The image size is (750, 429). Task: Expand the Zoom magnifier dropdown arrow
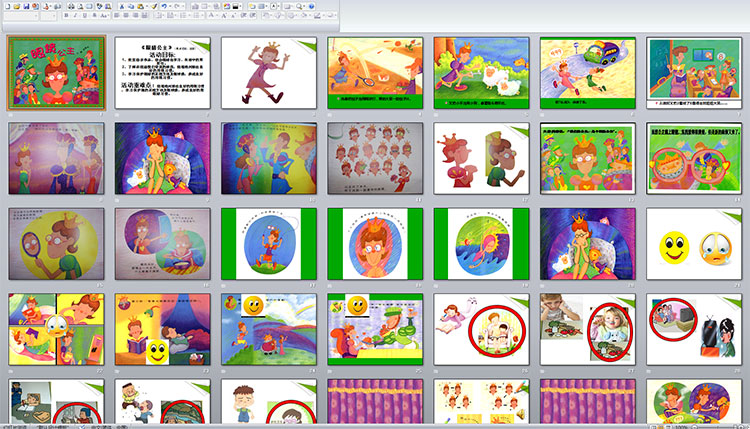pyautogui.click(x=305, y=6)
